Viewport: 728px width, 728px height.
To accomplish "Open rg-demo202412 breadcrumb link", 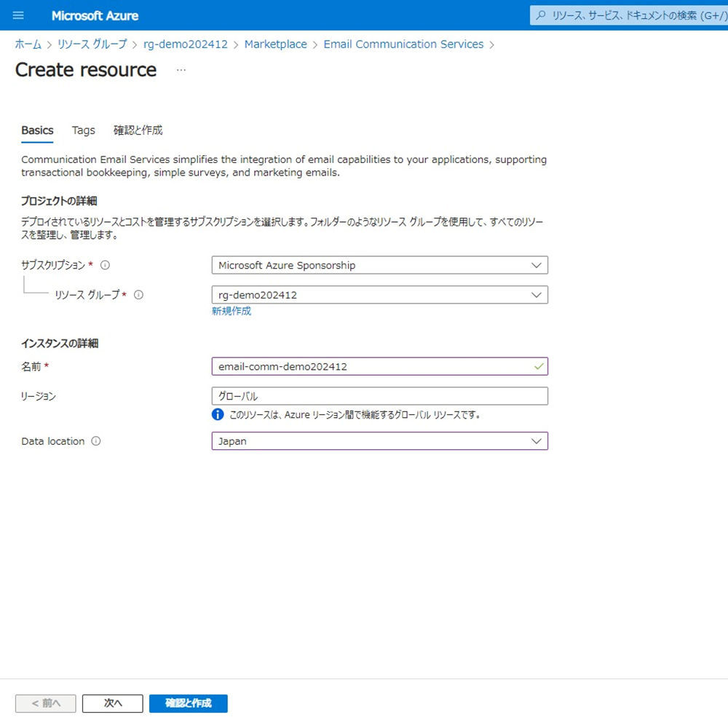I will click(186, 44).
